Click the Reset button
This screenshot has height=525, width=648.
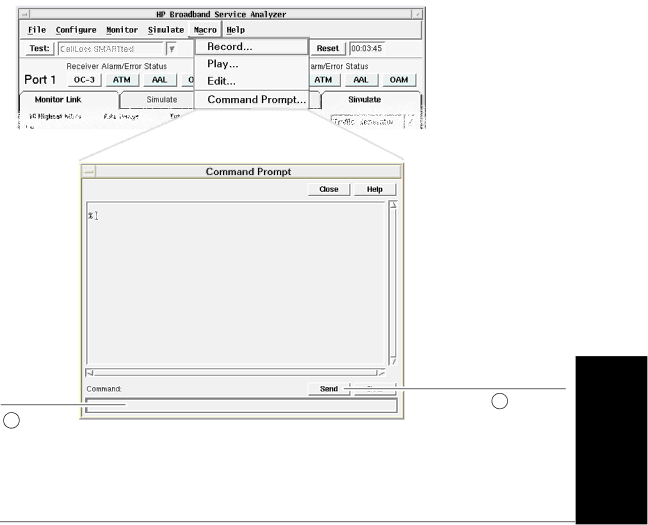[x=327, y=48]
